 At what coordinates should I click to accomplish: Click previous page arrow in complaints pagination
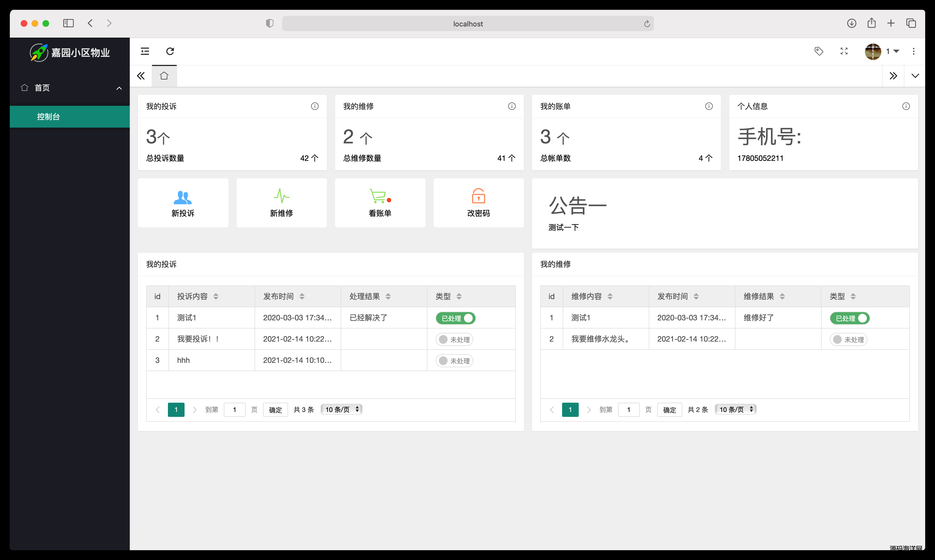[158, 410]
